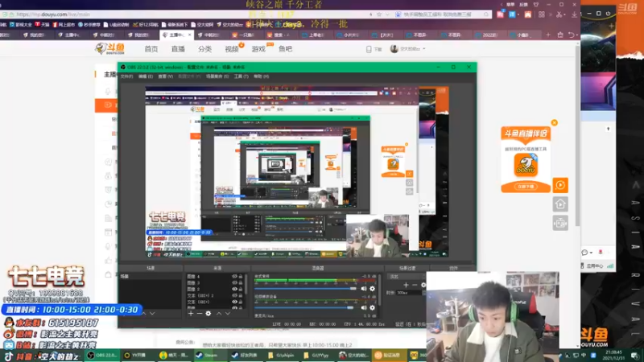Select the 图像 4 source row
644x362 pixels.
tap(214, 277)
